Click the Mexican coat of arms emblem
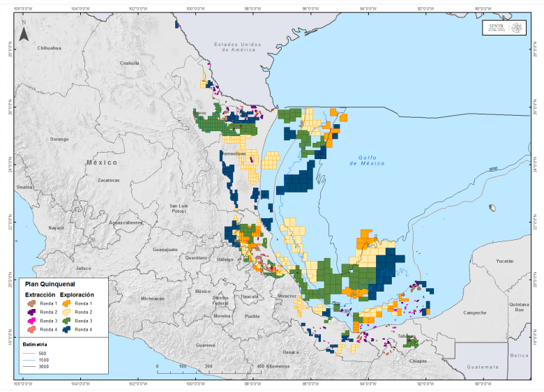 click(517, 28)
